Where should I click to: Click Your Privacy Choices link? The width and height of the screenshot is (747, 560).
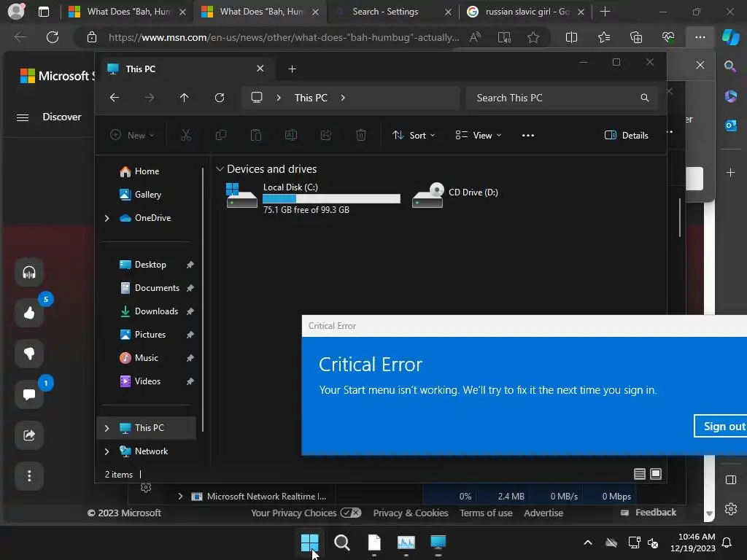point(306,513)
